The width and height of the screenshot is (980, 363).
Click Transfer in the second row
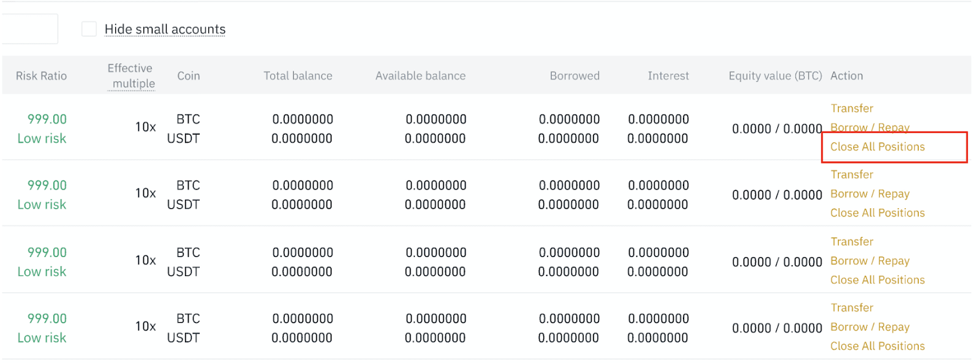[851, 174]
